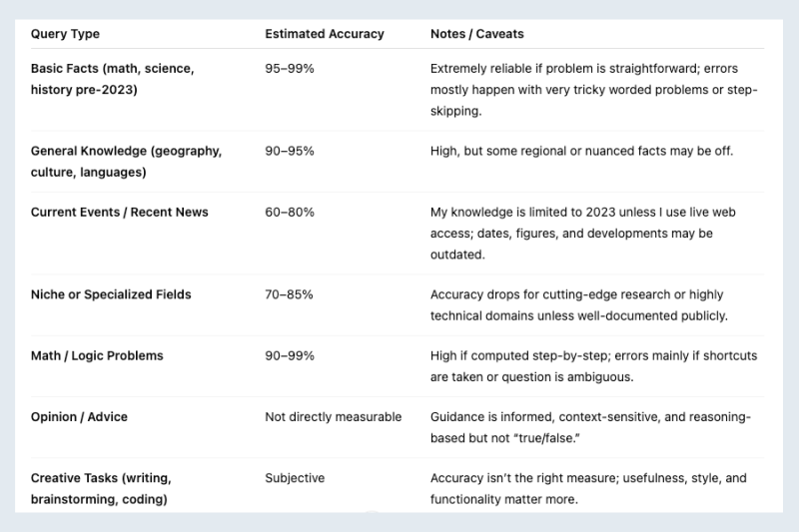Click the "Query Type" column header
The height and width of the screenshot is (532, 799).
(x=65, y=34)
